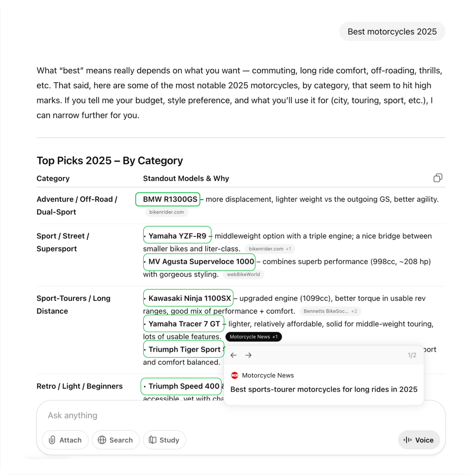The width and height of the screenshot is (476, 475).
Task: Click the Yamaha YZF-R9 highlighted model
Action: 177,236
